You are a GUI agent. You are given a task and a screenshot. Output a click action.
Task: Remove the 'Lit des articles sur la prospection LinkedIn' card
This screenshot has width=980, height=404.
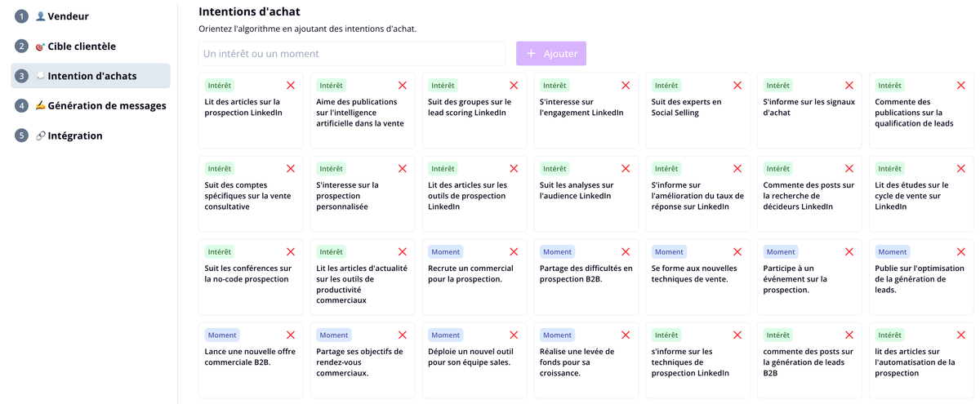pyautogui.click(x=291, y=86)
